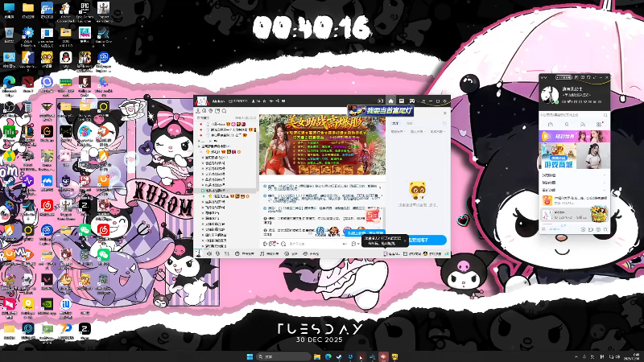Open Recycle Bin on the desktop
The image size is (644, 362).
coord(9,35)
